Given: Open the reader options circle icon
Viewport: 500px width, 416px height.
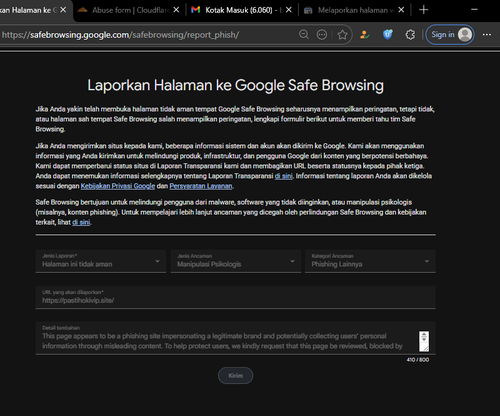Looking at the screenshot, I should tap(322, 34).
